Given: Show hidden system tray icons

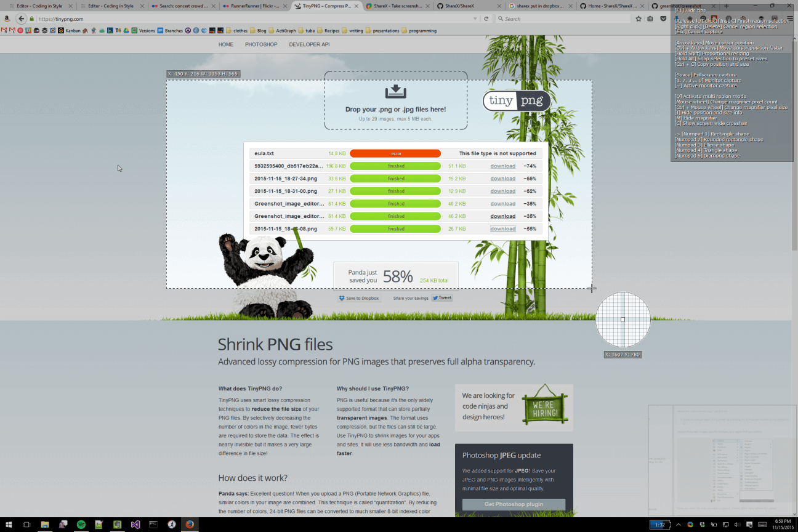Looking at the screenshot, I should click(x=679, y=525).
